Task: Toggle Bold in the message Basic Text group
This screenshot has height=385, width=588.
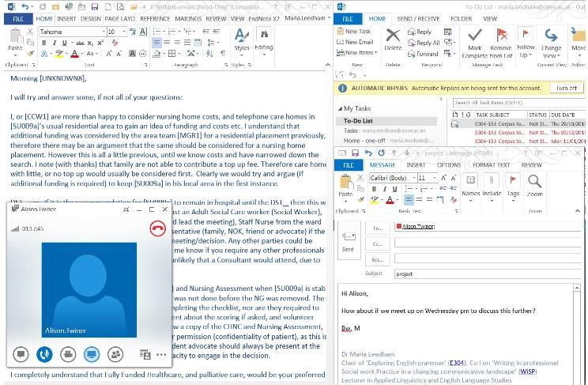Action: tap(374, 189)
